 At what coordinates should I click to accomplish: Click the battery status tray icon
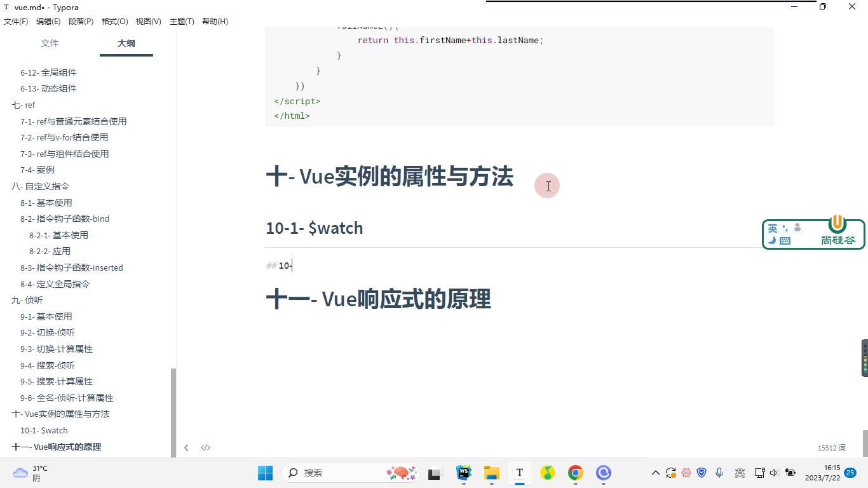pos(790,473)
